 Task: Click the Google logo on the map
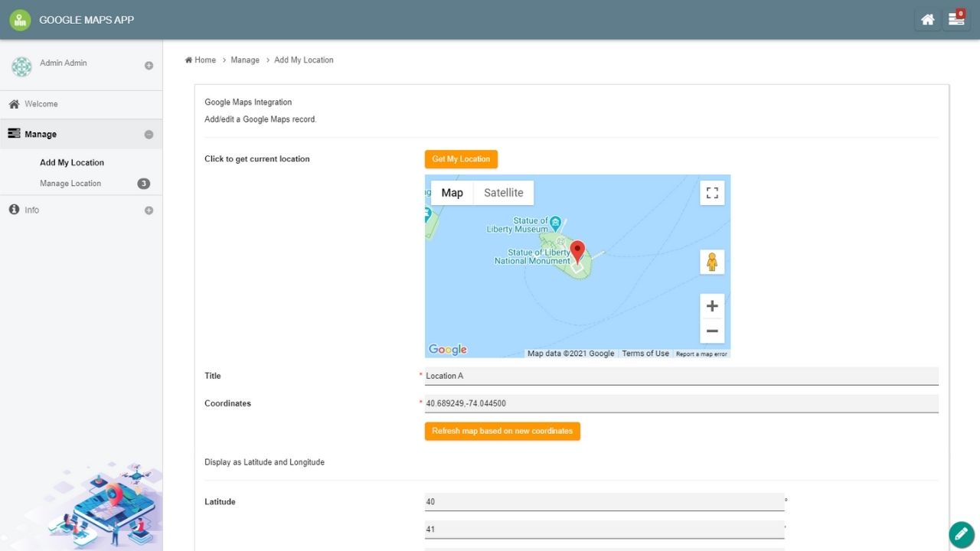coord(448,350)
